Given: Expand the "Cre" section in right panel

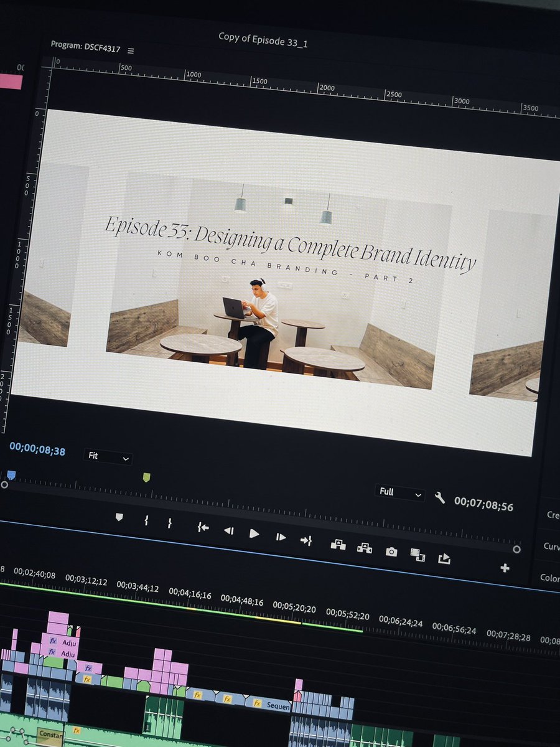Looking at the screenshot, I should [553, 515].
